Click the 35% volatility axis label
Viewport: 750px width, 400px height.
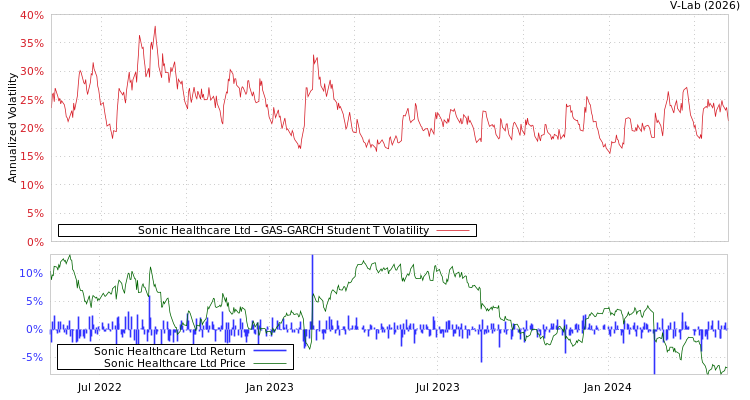(32, 44)
